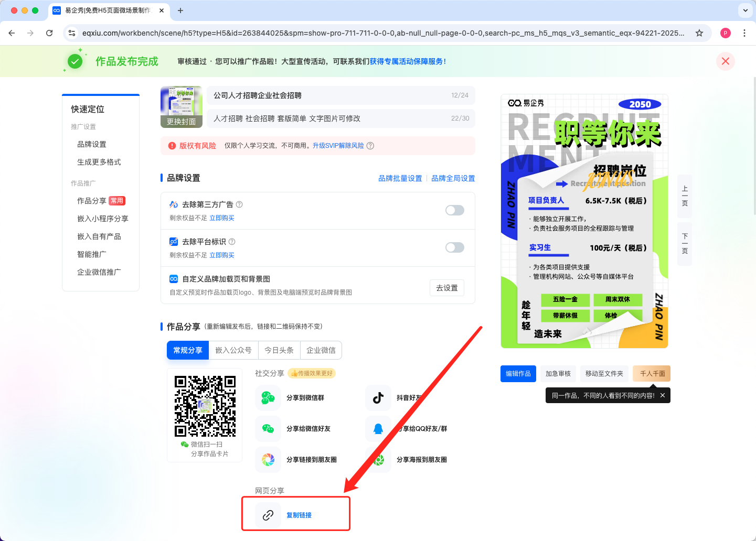
Task: Click the 编辑作品 button
Action: (518, 374)
